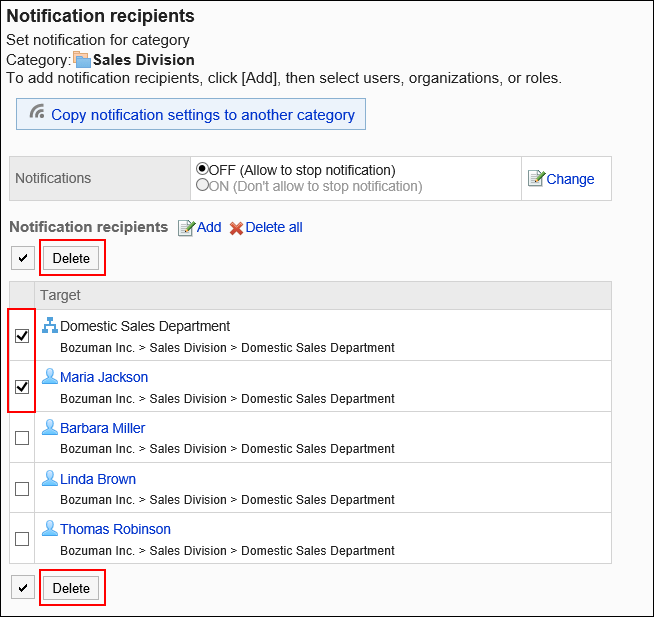Click the organization path under Linda Brown
Screen dimensions: 654x617
(x=227, y=500)
